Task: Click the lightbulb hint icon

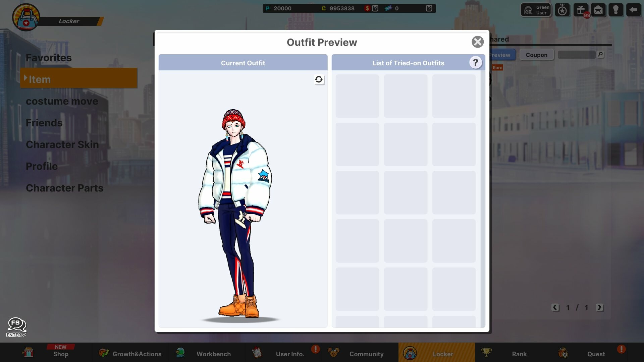Action: click(616, 10)
